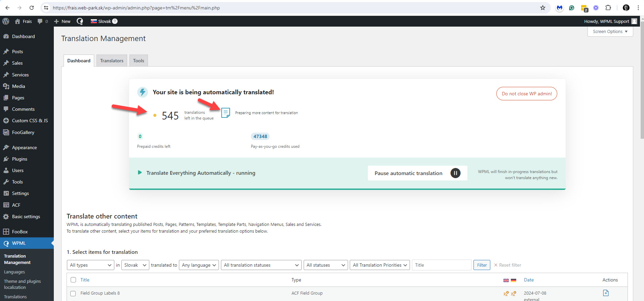Viewport: 644px width, 301px height.
Task: Click the German flag column header
Action: [x=514, y=280]
